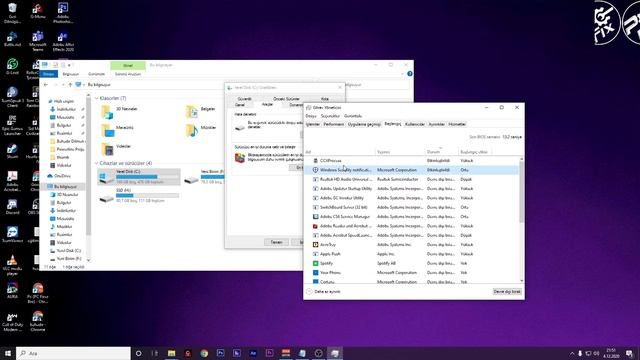Click Explorer navigation pane scrollbar

88,167
